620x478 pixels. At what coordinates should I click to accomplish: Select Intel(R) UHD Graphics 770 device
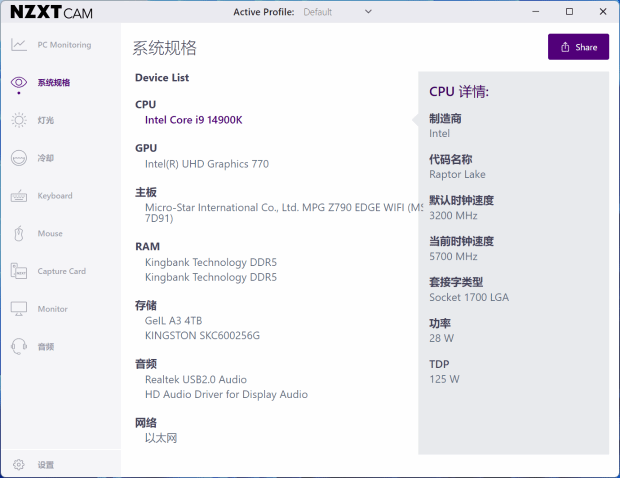pos(207,164)
